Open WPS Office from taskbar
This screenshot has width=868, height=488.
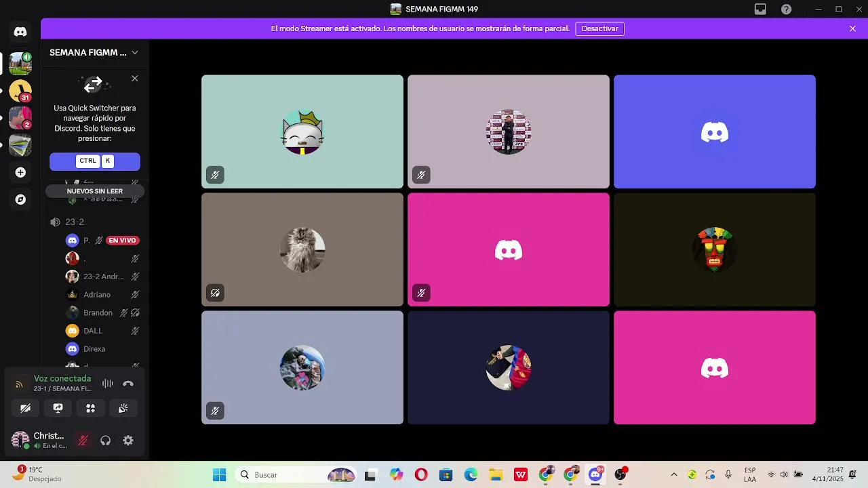pos(521,474)
